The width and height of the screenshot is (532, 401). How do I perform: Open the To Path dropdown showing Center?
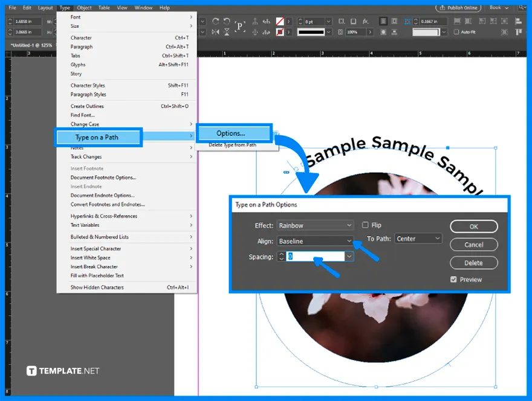418,239
